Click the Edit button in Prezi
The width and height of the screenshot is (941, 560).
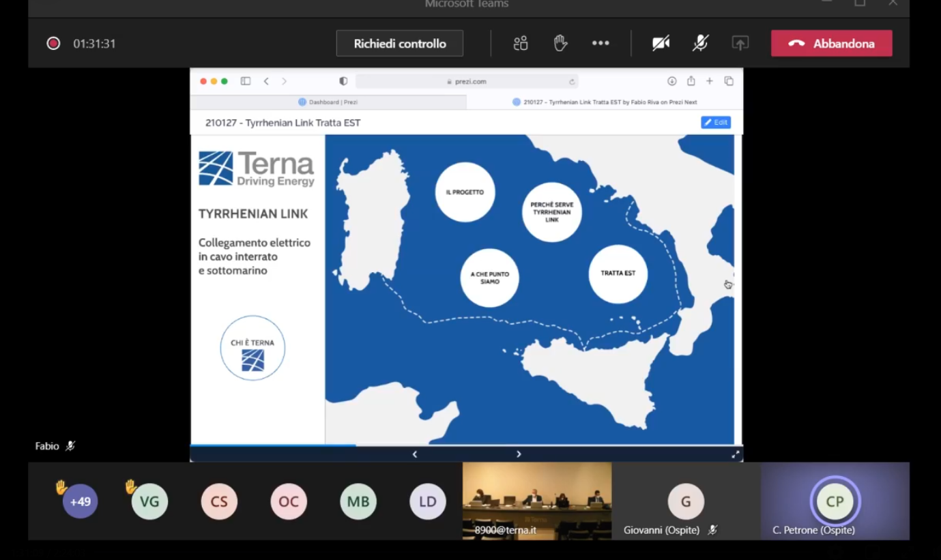[716, 122]
